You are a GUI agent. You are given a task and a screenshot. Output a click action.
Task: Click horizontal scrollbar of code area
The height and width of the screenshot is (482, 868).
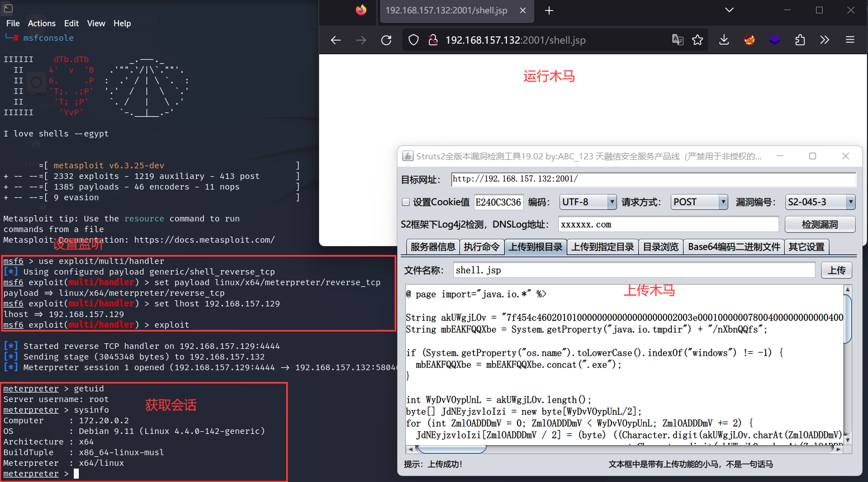tap(451, 449)
